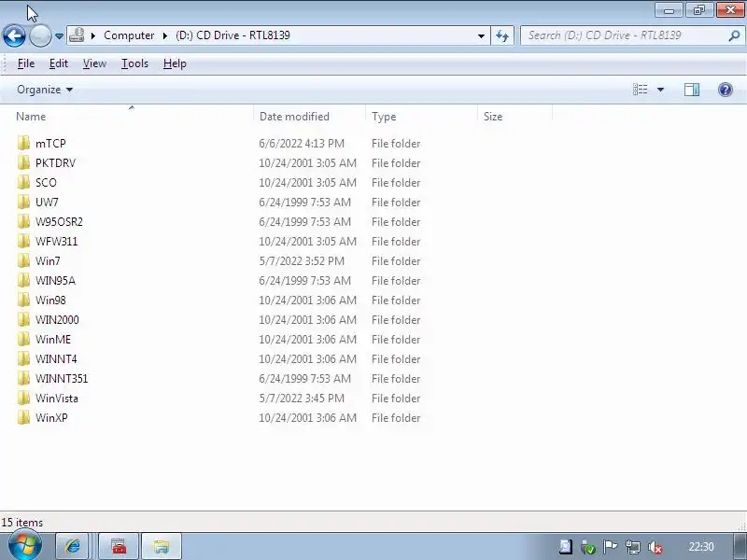747x560 pixels.
Task: Open the Organize dropdown
Action: (x=45, y=90)
